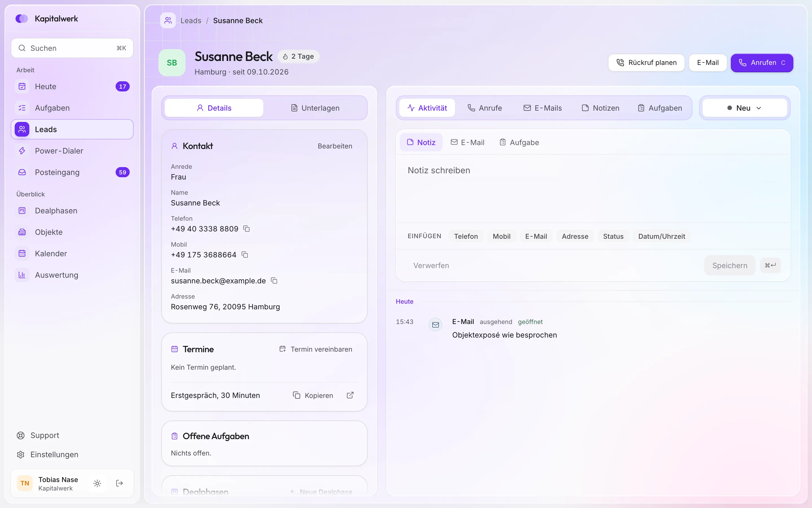Viewport: 812px width, 508px height.
Task: Open Support from sidebar
Action: coord(72,435)
